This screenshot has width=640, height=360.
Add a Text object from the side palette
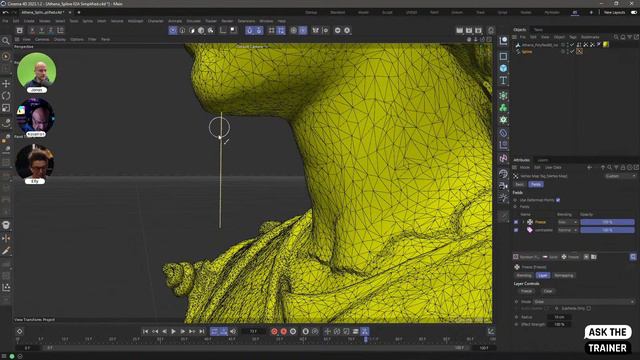[x=503, y=80]
